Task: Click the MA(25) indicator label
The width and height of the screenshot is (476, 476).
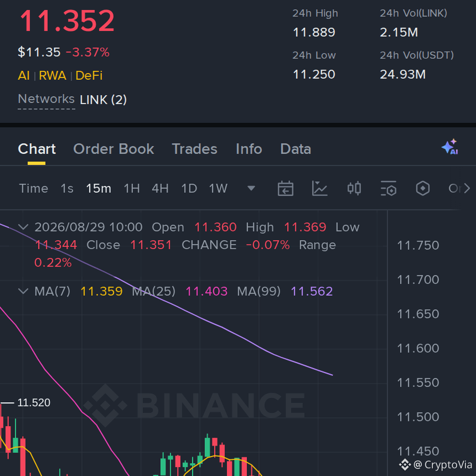Action: click(154, 291)
